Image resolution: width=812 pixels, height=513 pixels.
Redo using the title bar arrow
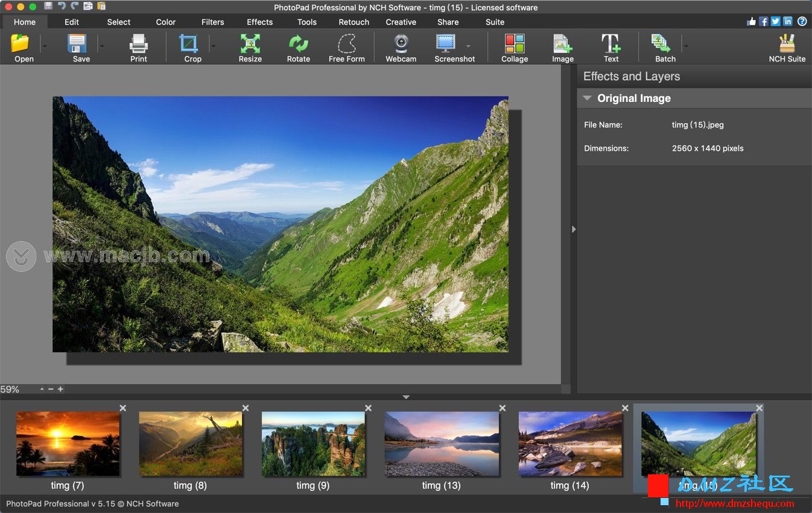click(x=75, y=6)
